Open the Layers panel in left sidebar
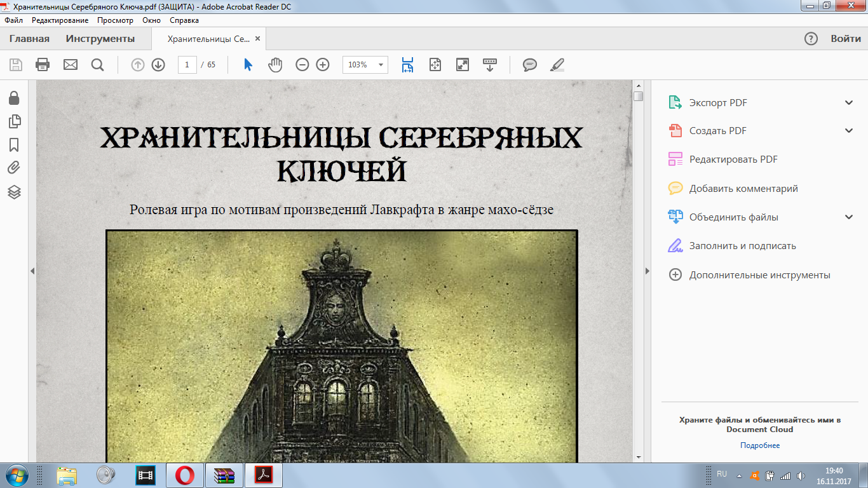868x488 pixels. point(14,192)
